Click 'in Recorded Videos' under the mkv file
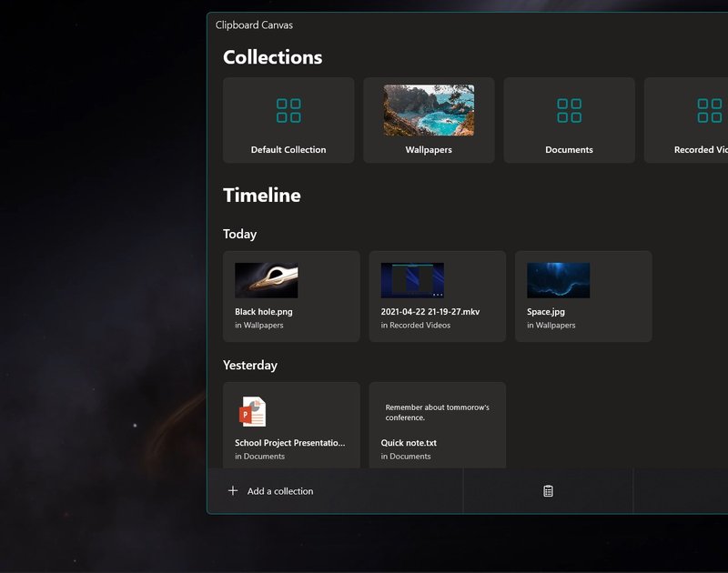Viewport: 728px width, 573px height. point(415,325)
